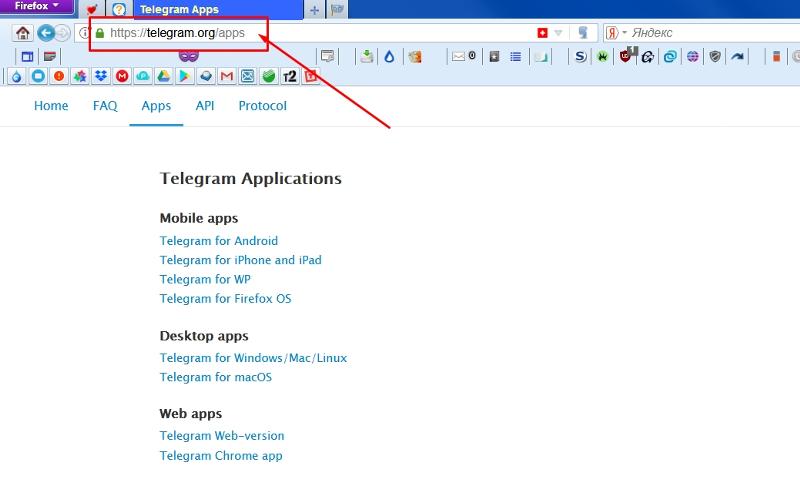Open the water drop bookmark in bookmarks bar
This screenshot has height=482, width=800.
click(x=17, y=77)
